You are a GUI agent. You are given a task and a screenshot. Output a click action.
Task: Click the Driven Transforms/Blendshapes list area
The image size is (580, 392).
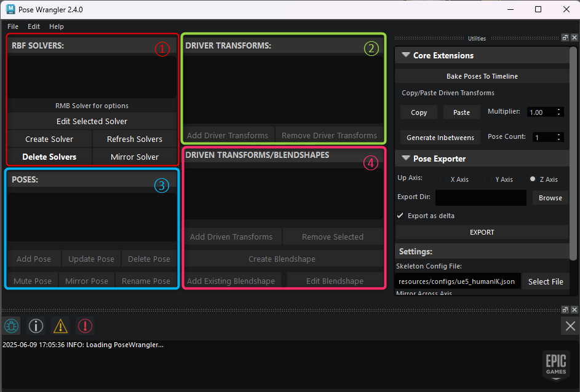tap(284, 194)
